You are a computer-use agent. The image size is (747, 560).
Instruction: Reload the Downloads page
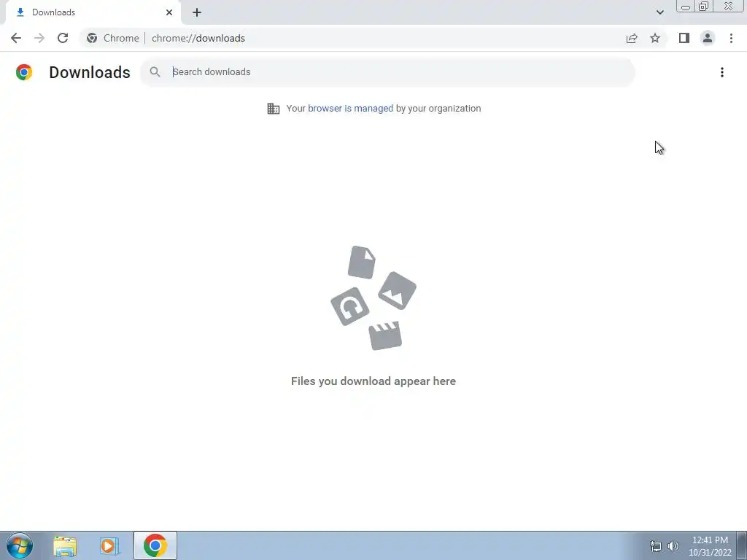tap(63, 38)
